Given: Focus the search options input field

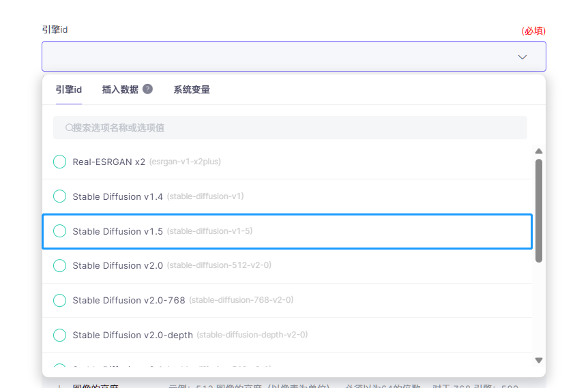Looking at the screenshot, I should click(291, 128).
